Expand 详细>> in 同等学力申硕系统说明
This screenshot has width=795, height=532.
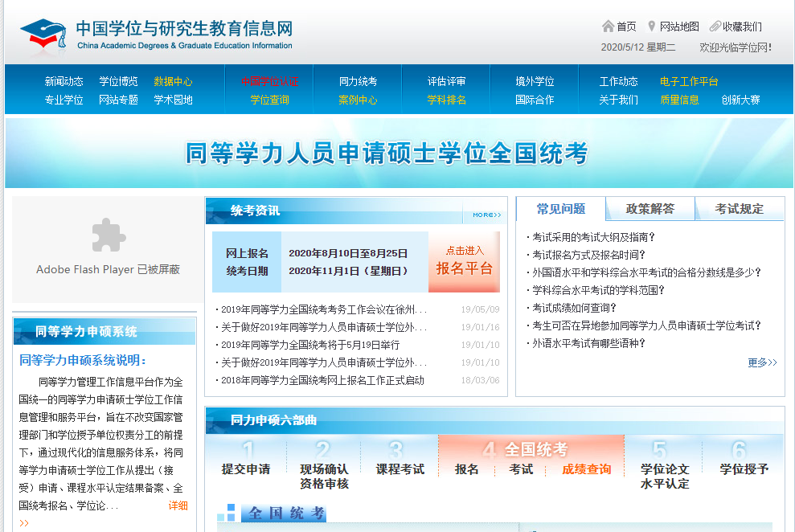click(178, 505)
